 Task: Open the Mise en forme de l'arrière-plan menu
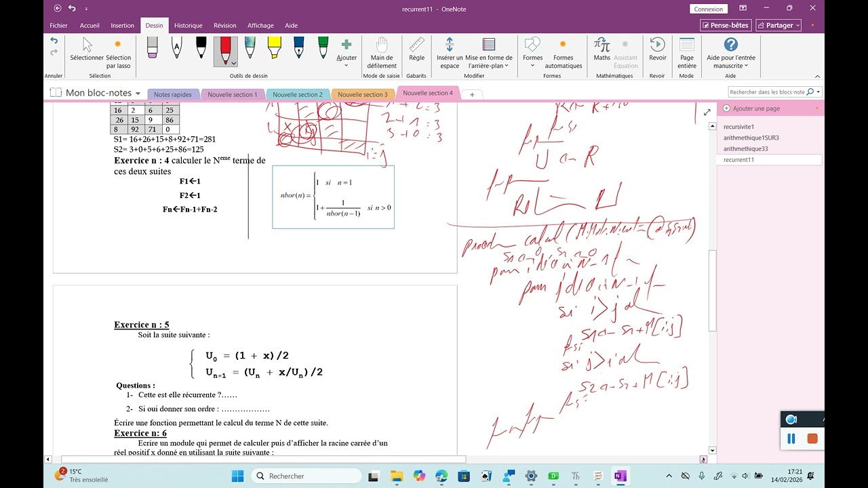[489, 53]
